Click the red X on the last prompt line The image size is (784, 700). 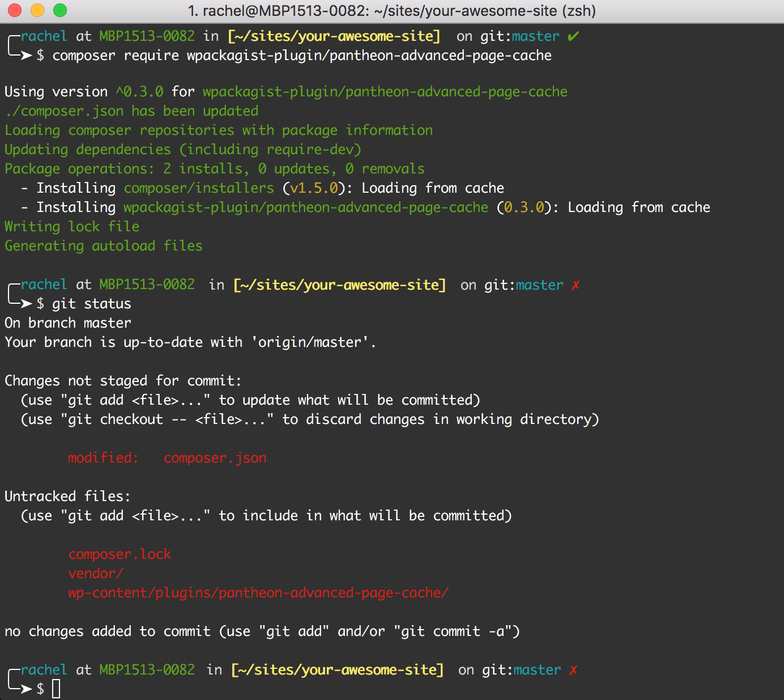pyautogui.click(x=573, y=670)
